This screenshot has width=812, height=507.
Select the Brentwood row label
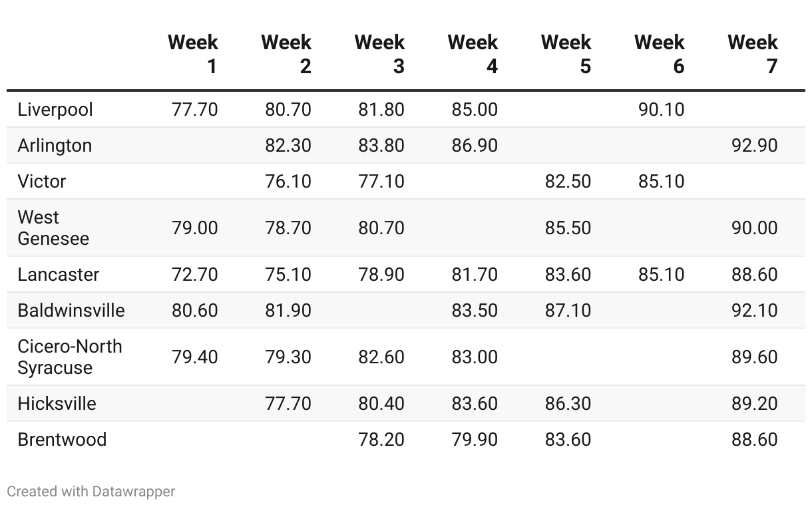click(x=62, y=440)
